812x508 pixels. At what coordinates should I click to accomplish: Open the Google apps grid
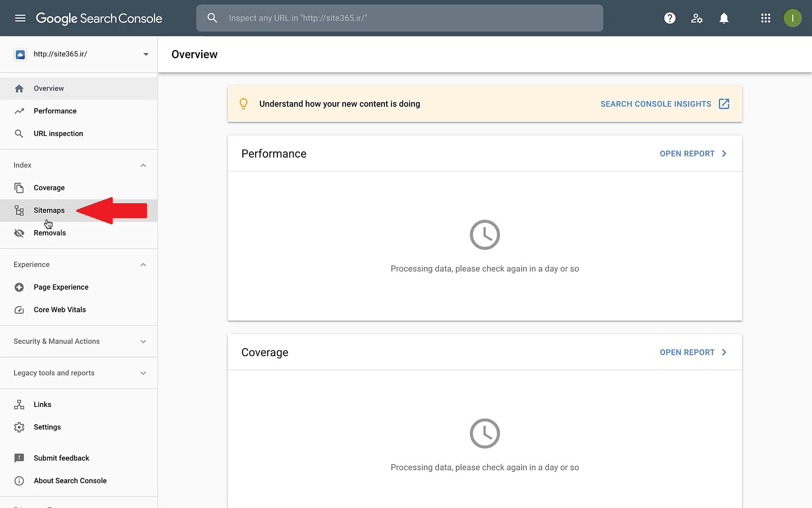[x=765, y=18]
